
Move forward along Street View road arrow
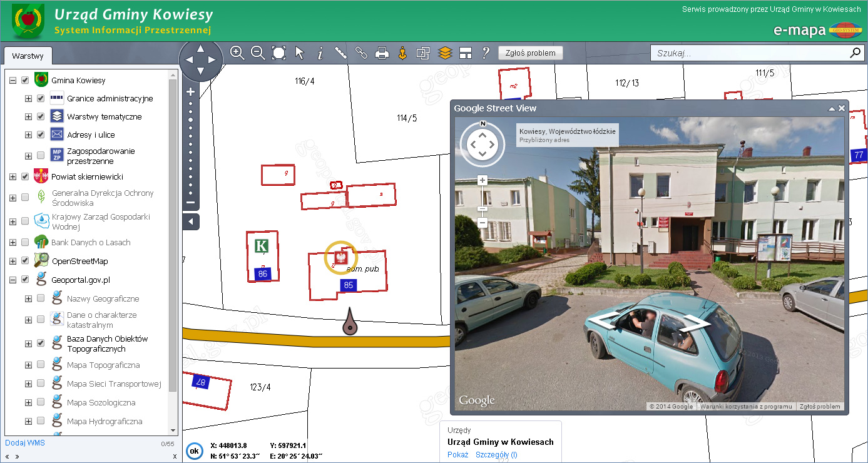point(695,323)
